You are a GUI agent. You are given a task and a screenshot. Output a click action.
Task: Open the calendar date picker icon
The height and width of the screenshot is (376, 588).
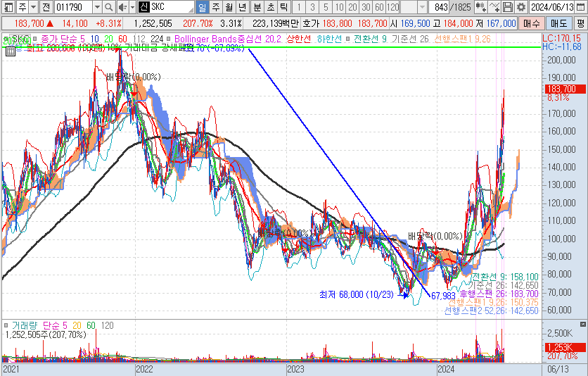(580, 7)
